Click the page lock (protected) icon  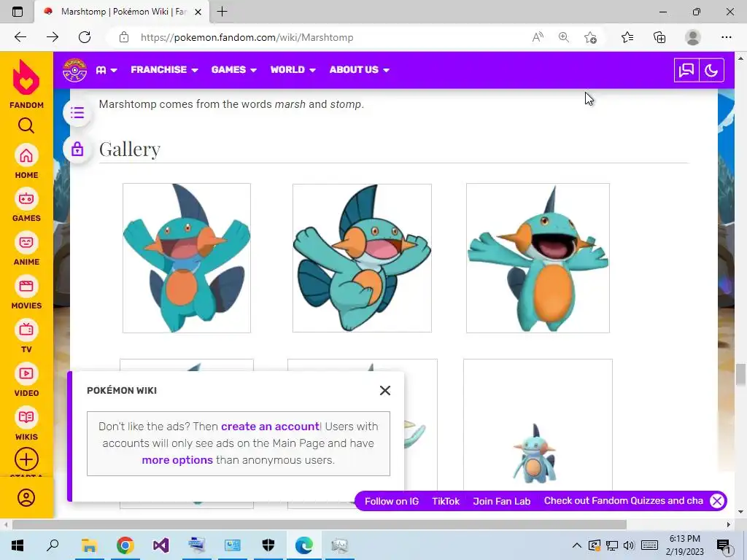click(77, 149)
